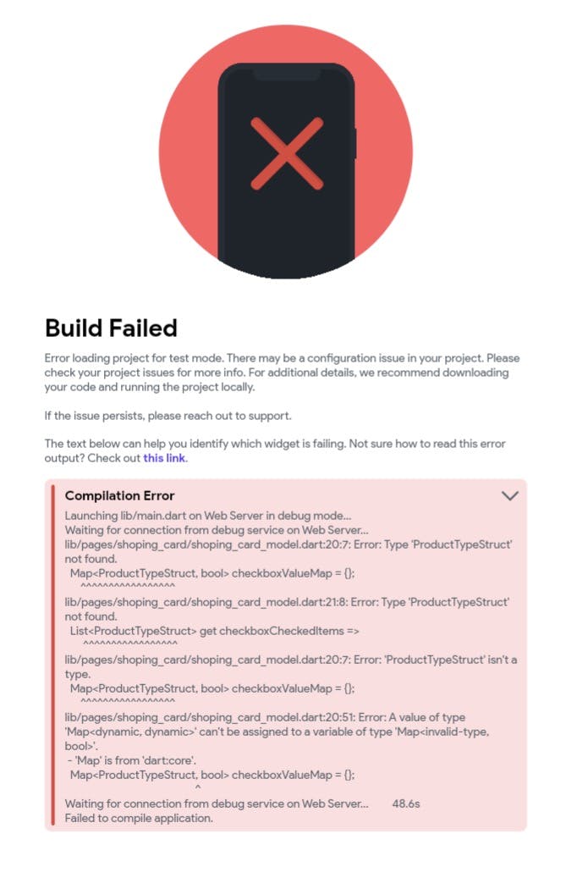Click the "Compilation Error" title
The width and height of the screenshot is (588, 878).
(119, 496)
